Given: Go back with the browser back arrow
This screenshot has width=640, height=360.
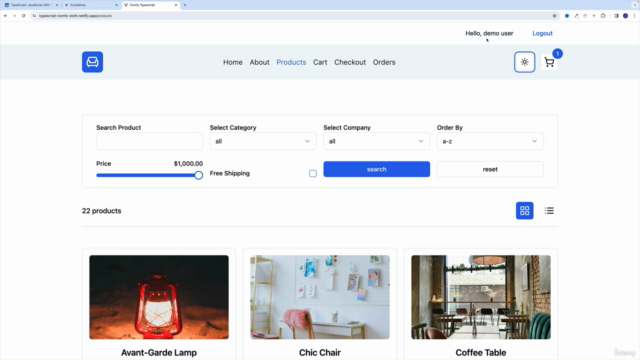Looking at the screenshot, I should pos(5,16).
